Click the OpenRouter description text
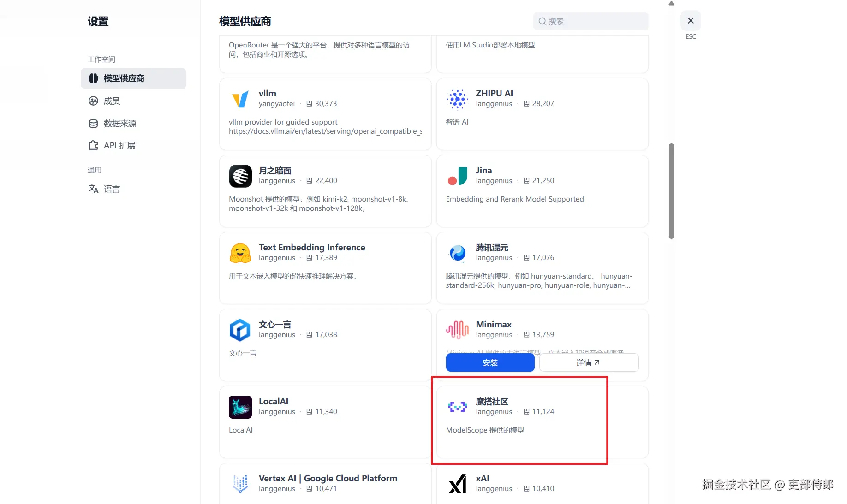 point(319,50)
